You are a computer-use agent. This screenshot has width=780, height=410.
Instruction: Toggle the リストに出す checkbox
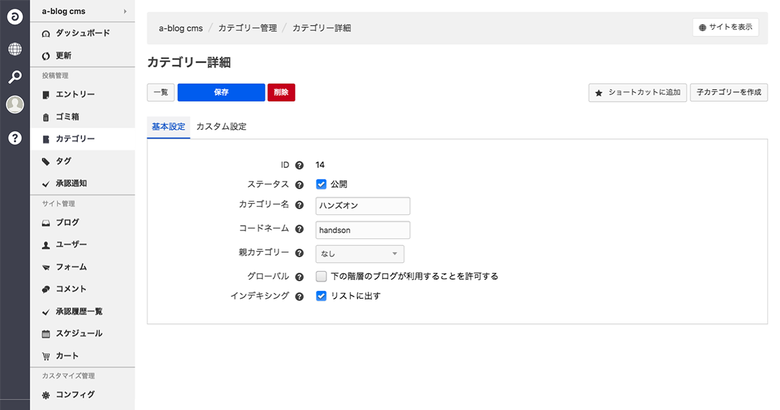[x=321, y=296]
